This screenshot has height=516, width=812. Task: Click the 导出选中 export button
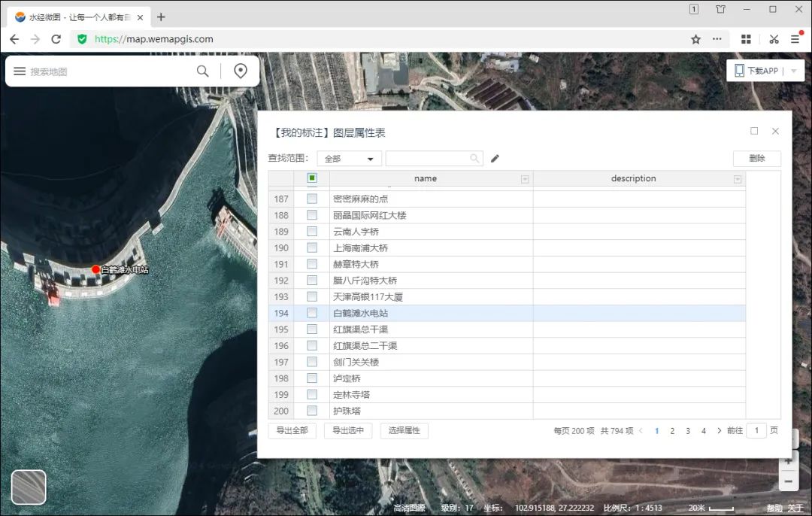pyautogui.click(x=347, y=430)
